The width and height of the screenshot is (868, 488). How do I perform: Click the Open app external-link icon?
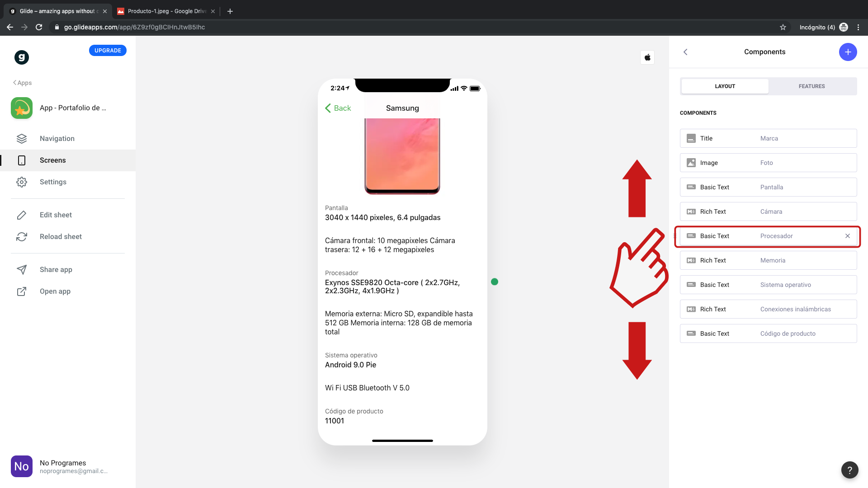(x=22, y=291)
